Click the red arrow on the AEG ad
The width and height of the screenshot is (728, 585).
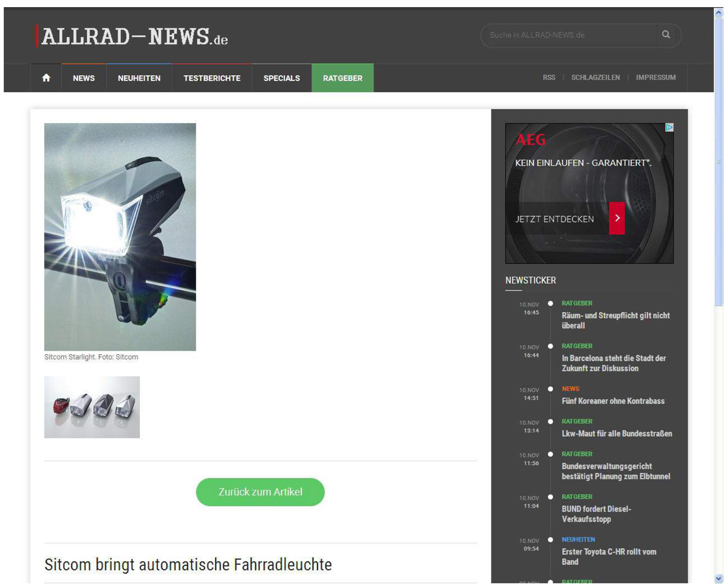click(x=617, y=218)
